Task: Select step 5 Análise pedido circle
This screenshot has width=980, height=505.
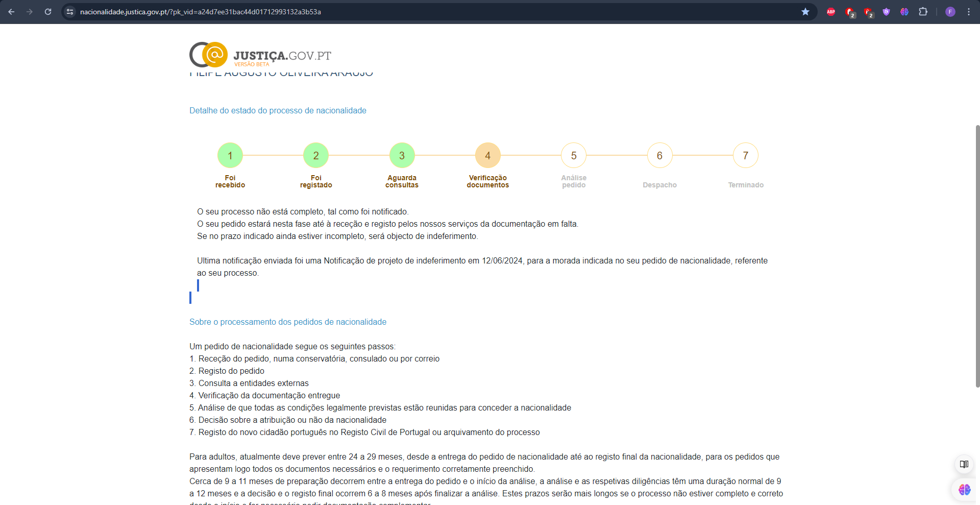Action: tap(574, 155)
